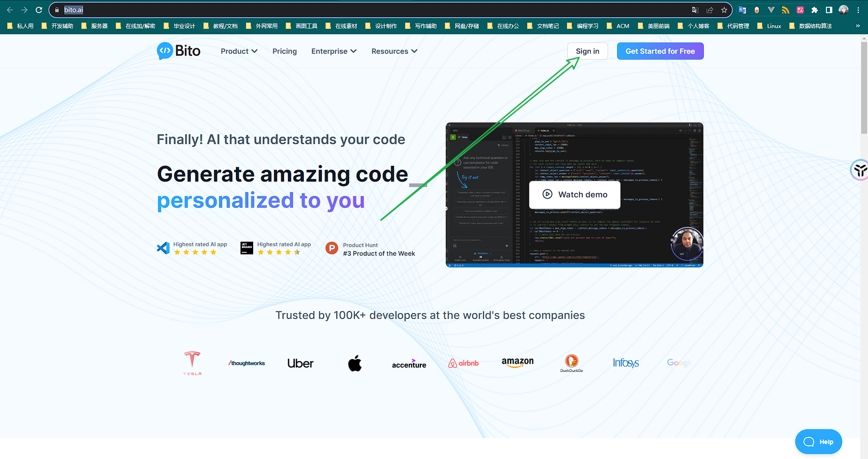
Task: Toggle the browser side panel icon
Action: pos(829,10)
